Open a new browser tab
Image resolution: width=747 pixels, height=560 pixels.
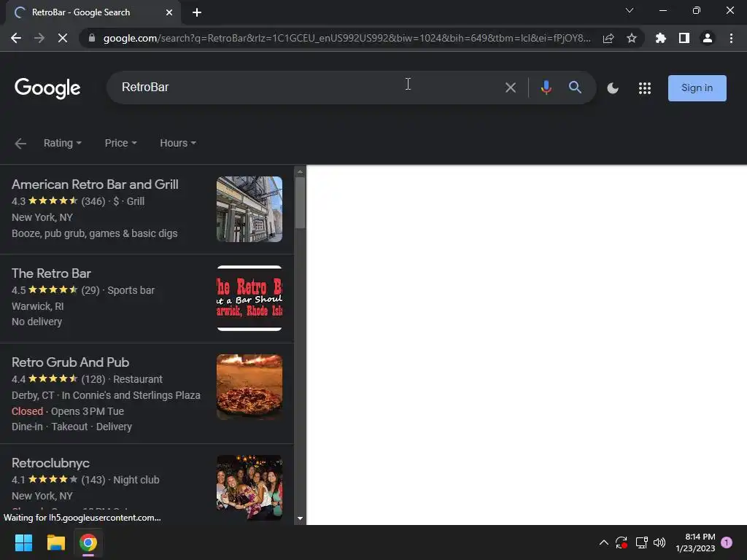197,12
